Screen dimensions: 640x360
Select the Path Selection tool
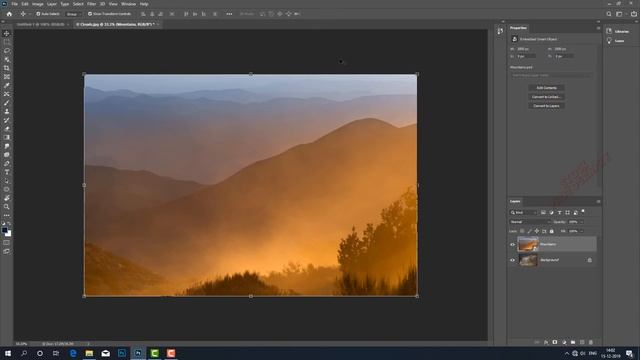[x=7, y=180]
